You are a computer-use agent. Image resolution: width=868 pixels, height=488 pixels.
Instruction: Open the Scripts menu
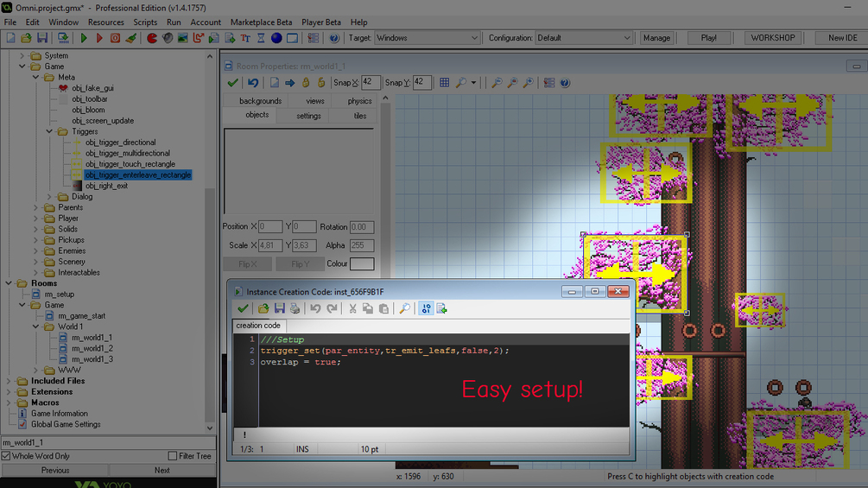(x=145, y=22)
